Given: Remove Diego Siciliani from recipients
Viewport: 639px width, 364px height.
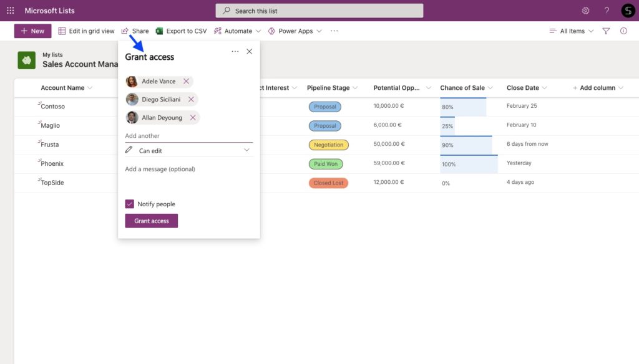Looking at the screenshot, I should pyautogui.click(x=191, y=99).
